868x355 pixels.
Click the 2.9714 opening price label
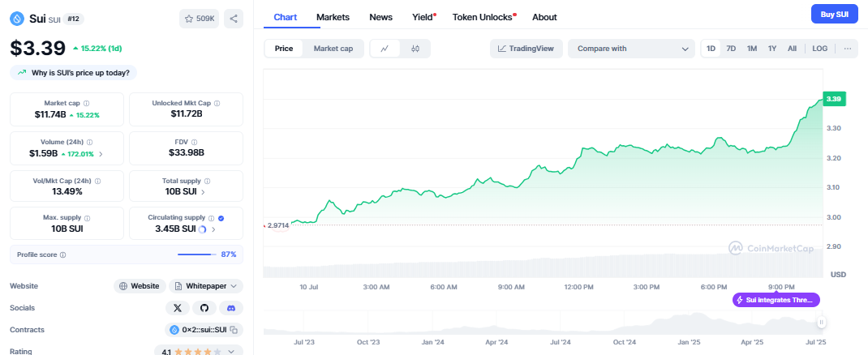click(278, 225)
